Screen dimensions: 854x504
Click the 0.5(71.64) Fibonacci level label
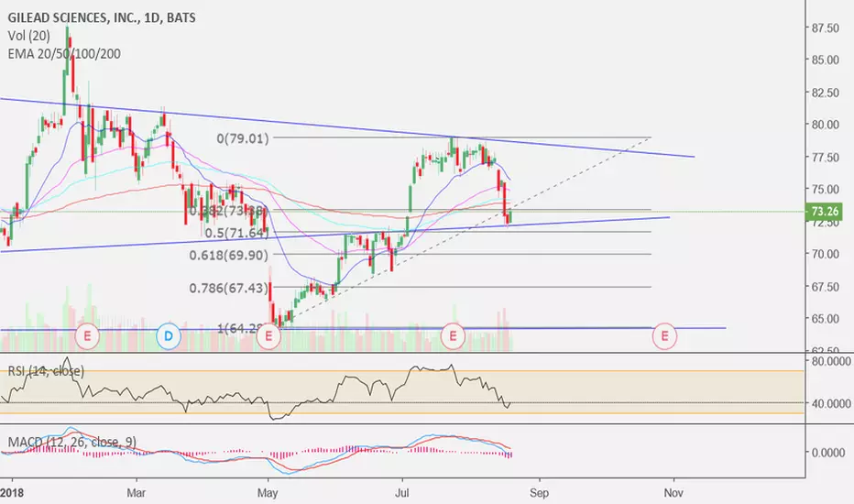(237, 233)
